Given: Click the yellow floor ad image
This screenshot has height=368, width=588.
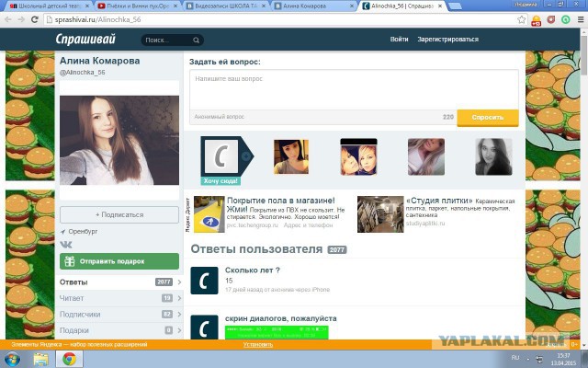Looking at the screenshot, I should [x=209, y=214].
